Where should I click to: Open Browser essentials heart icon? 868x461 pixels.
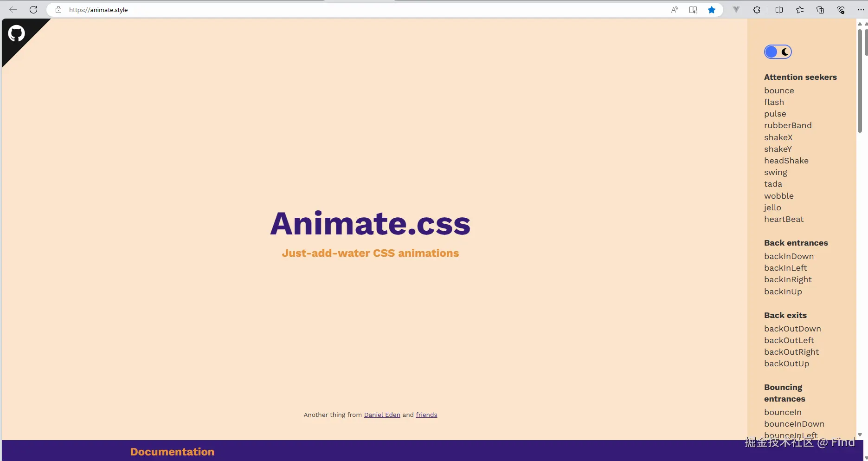pos(841,10)
